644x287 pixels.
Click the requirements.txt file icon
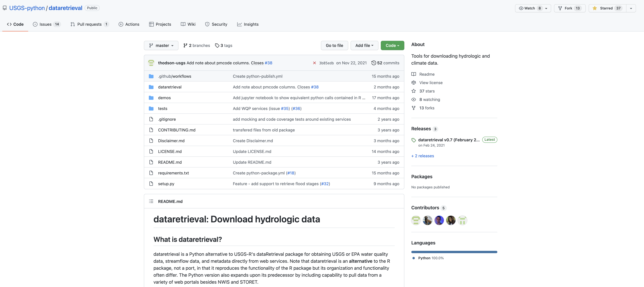click(x=151, y=173)
